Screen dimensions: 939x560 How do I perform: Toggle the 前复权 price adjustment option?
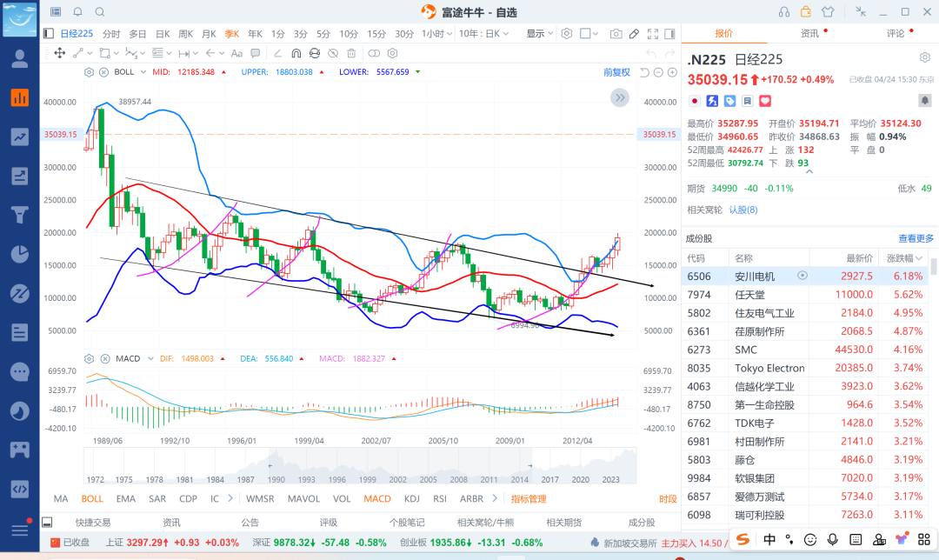pyautogui.click(x=616, y=72)
